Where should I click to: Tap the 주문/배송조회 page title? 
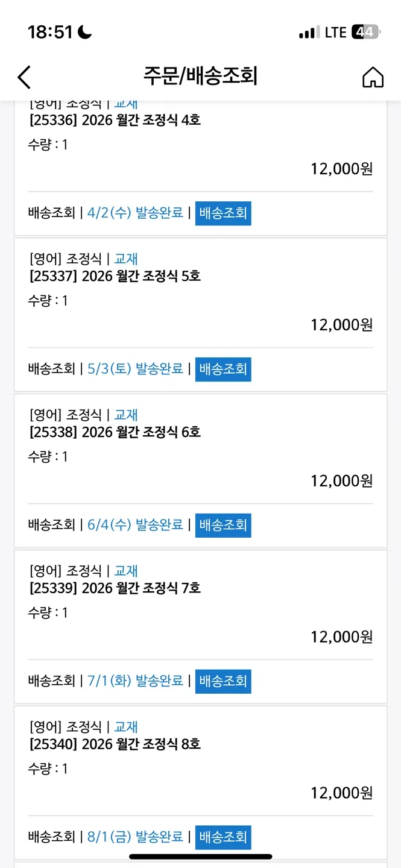point(200,77)
